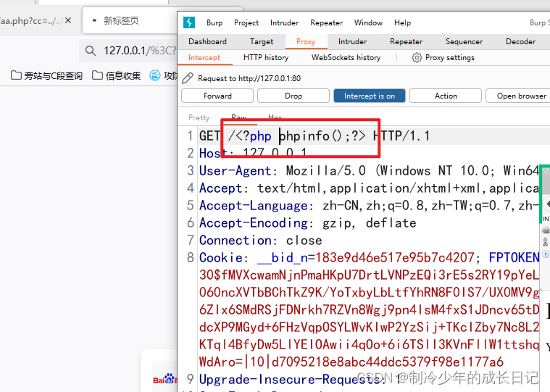
Task: Select the Proxy tab
Action: tap(306, 41)
